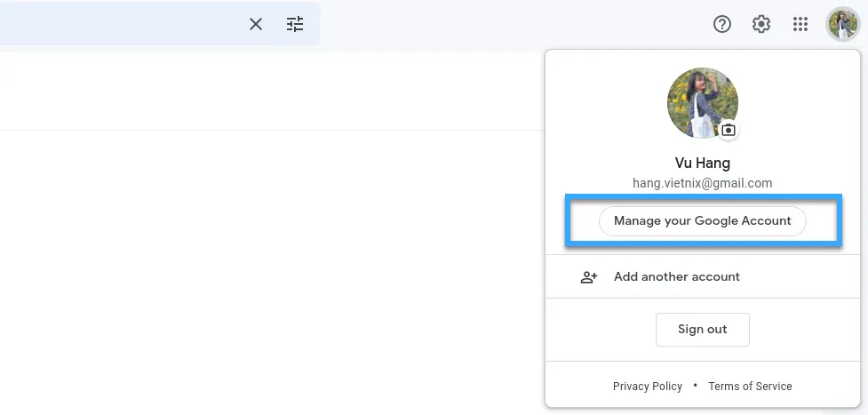Open the Privacy Policy link

pyautogui.click(x=648, y=387)
